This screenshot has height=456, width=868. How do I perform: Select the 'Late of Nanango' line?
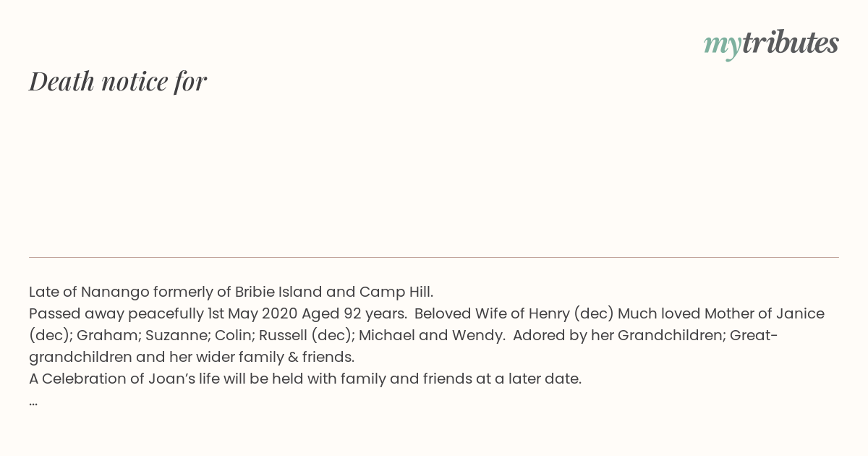pyautogui.click(x=231, y=292)
